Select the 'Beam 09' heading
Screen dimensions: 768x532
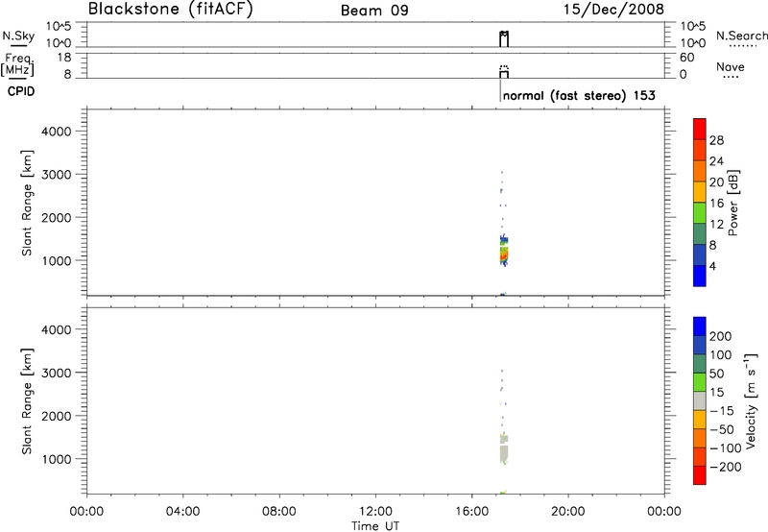pyautogui.click(x=374, y=11)
